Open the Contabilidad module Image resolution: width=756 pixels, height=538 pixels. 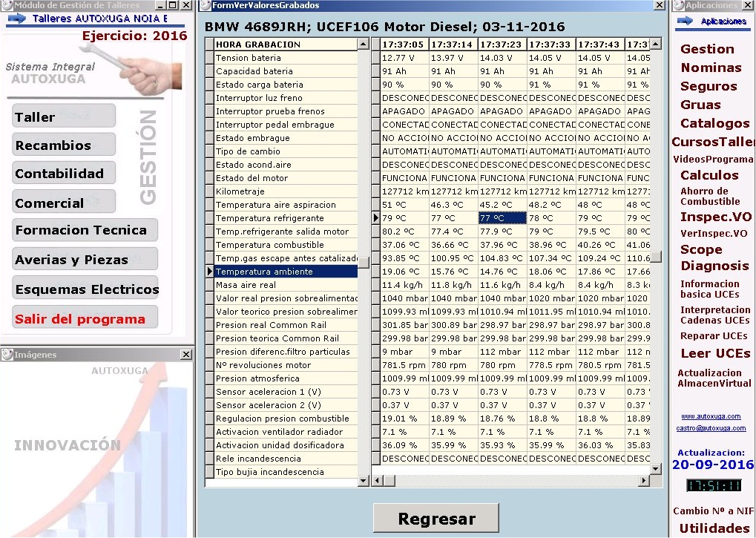pyautogui.click(x=64, y=174)
